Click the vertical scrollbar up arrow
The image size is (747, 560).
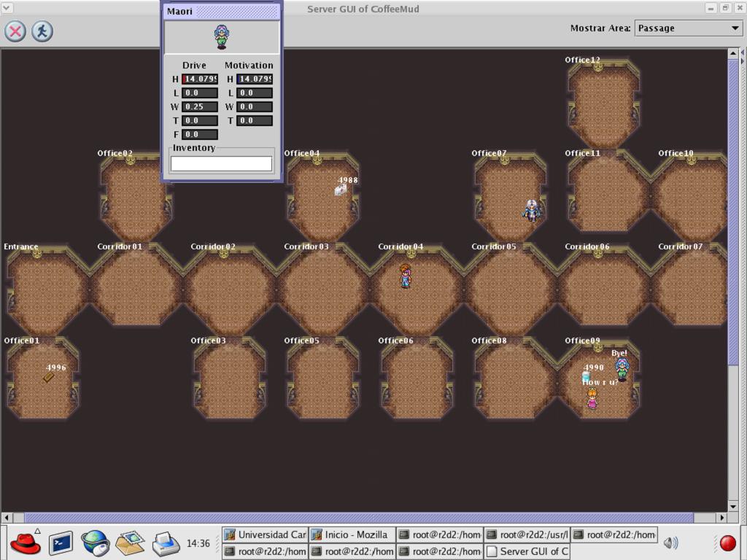click(x=733, y=53)
